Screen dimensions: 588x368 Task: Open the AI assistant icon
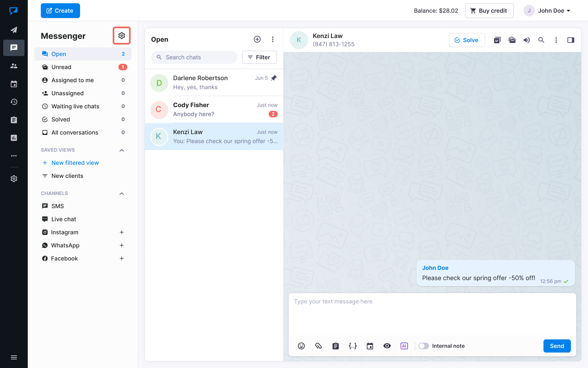coord(404,346)
